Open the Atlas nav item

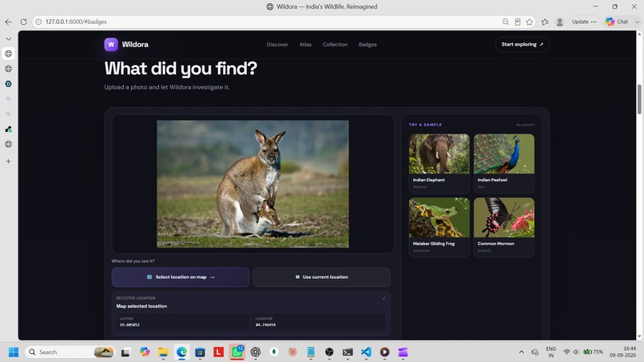pos(305,45)
